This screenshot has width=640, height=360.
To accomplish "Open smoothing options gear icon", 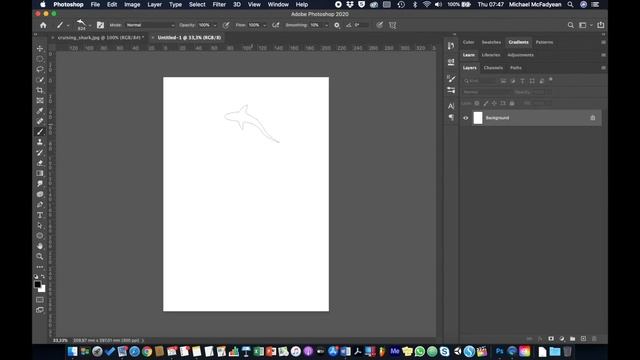I will click(337, 25).
